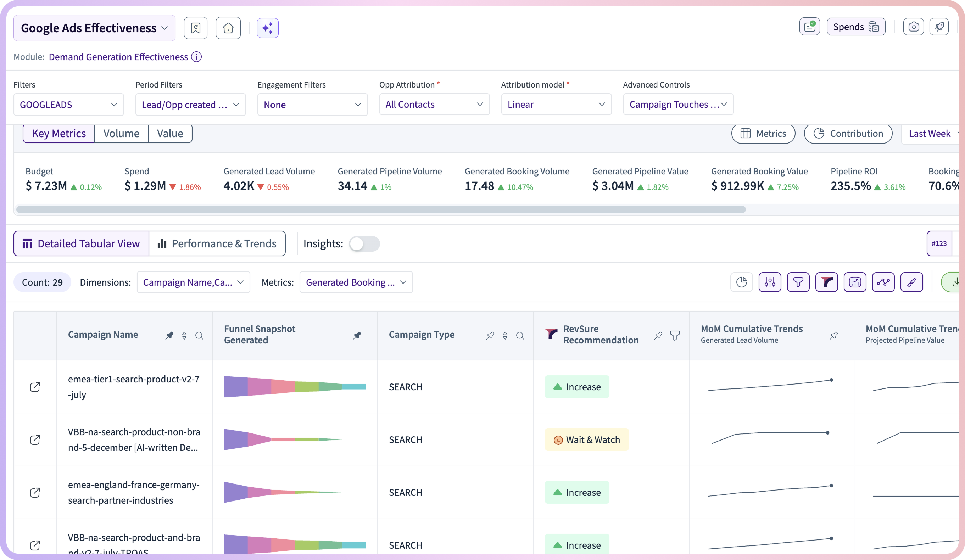
Task: Click Increase badge for emea-tier1-search-product-v2-7-july
Action: coord(577,387)
